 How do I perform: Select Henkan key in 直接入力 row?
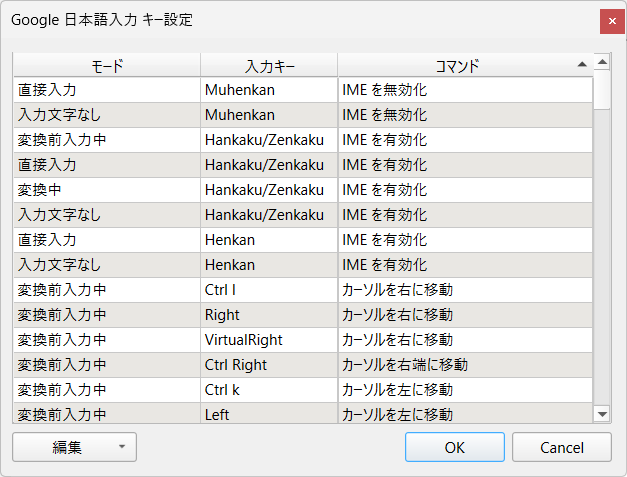[269, 240]
